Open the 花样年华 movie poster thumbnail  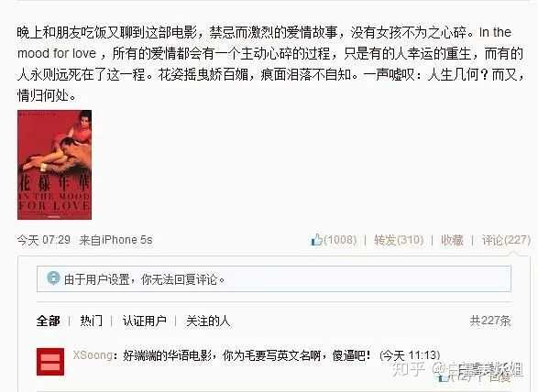point(55,165)
